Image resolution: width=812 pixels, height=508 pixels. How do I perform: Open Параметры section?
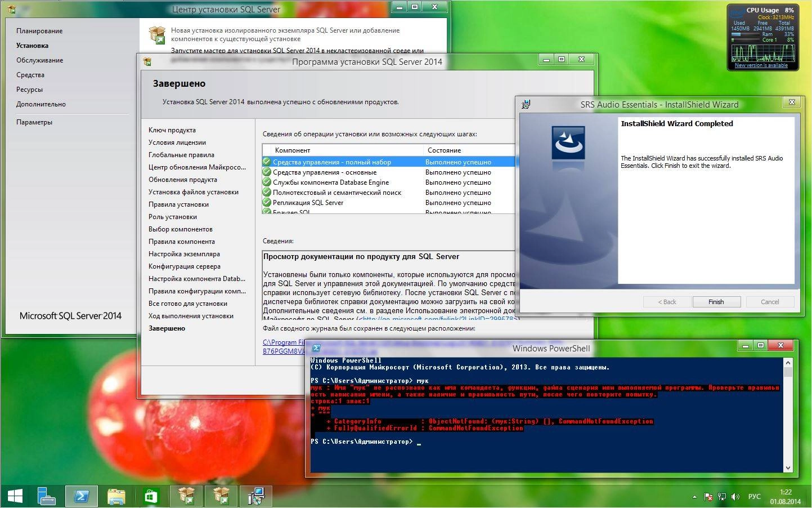[x=34, y=122]
